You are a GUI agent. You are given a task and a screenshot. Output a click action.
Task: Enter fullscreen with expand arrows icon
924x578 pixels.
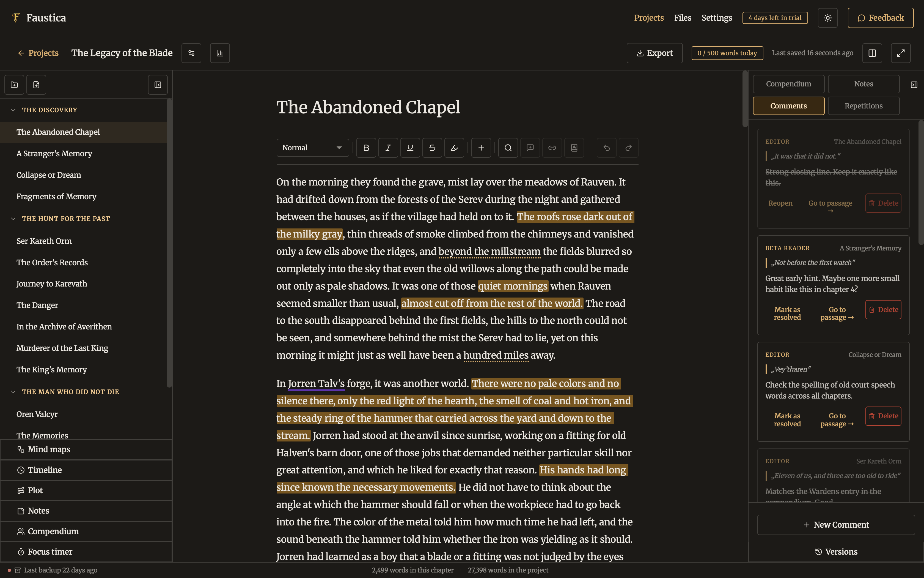pos(901,53)
